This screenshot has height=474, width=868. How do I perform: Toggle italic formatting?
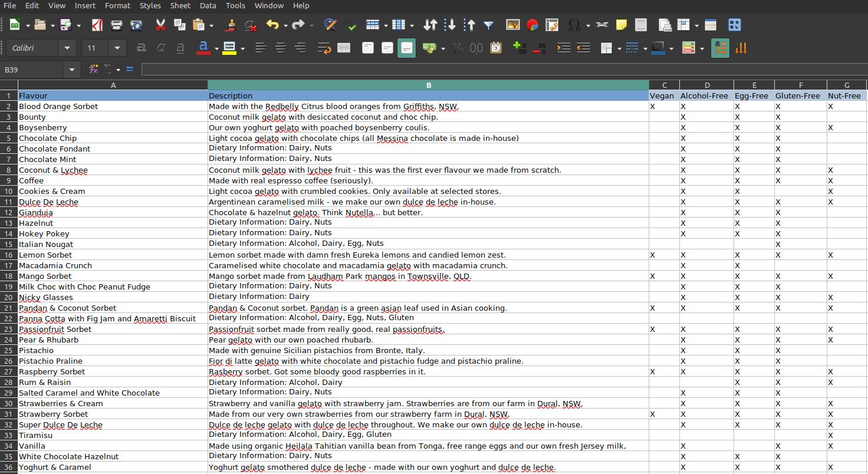[x=161, y=48]
